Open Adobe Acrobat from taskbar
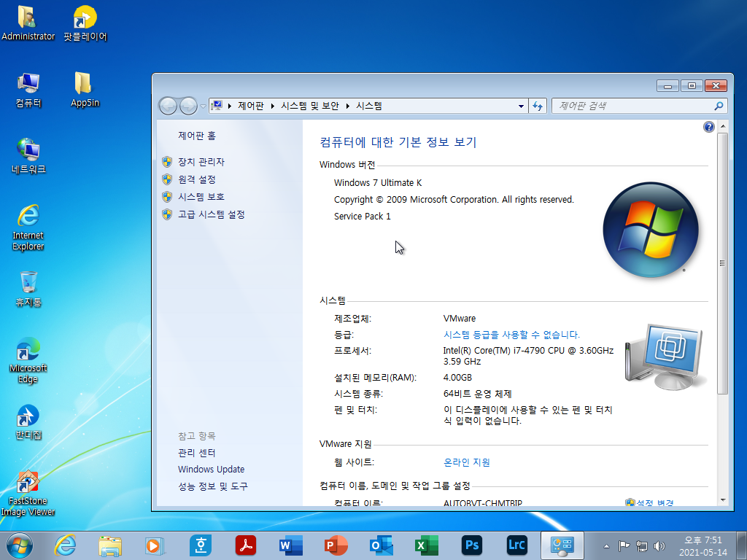747x560 pixels. (245, 545)
